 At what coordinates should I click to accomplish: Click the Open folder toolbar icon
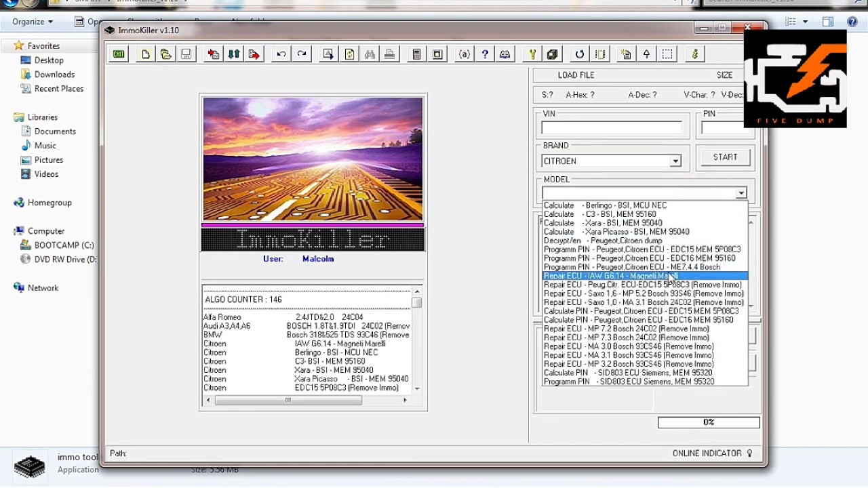tap(165, 54)
